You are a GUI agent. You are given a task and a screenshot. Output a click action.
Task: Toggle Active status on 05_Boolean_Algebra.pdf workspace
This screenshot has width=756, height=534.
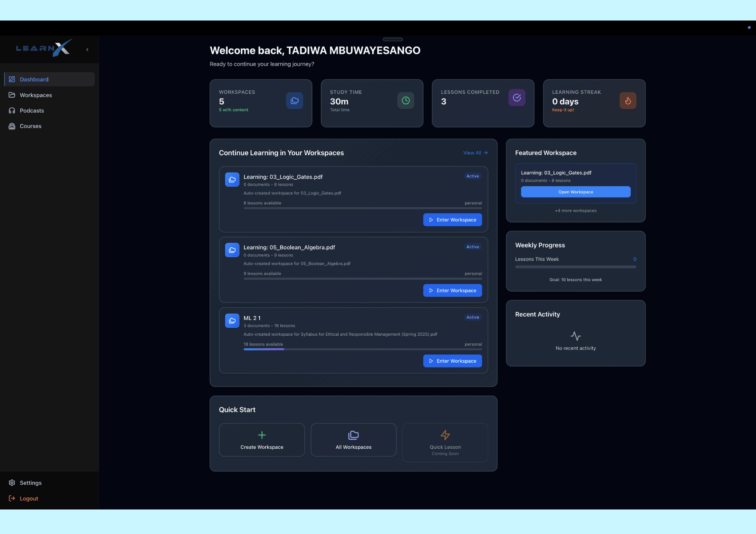pyautogui.click(x=472, y=247)
